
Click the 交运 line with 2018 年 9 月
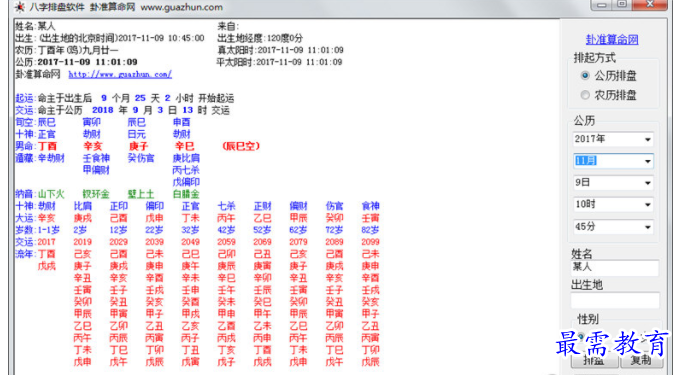123,110
